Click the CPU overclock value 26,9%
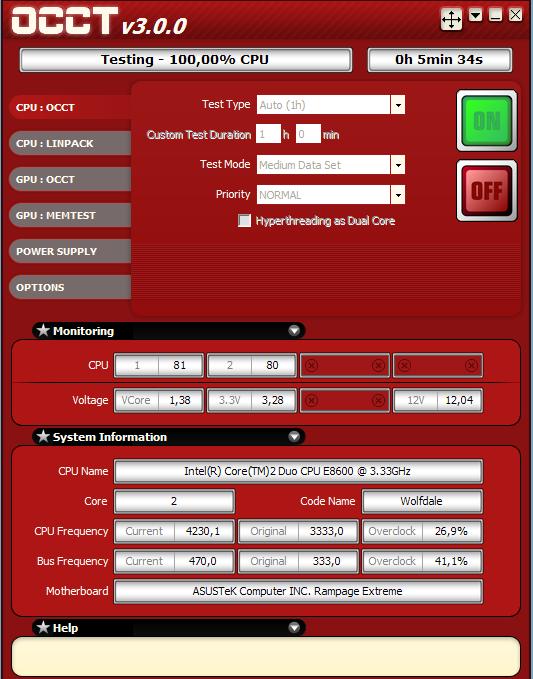This screenshot has width=533, height=679. tap(452, 531)
